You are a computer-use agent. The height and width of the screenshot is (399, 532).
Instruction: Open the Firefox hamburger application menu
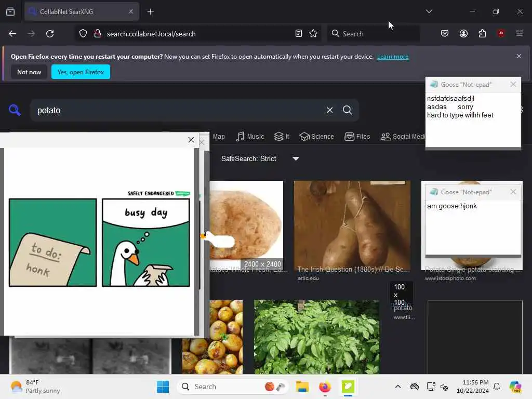(519, 33)
